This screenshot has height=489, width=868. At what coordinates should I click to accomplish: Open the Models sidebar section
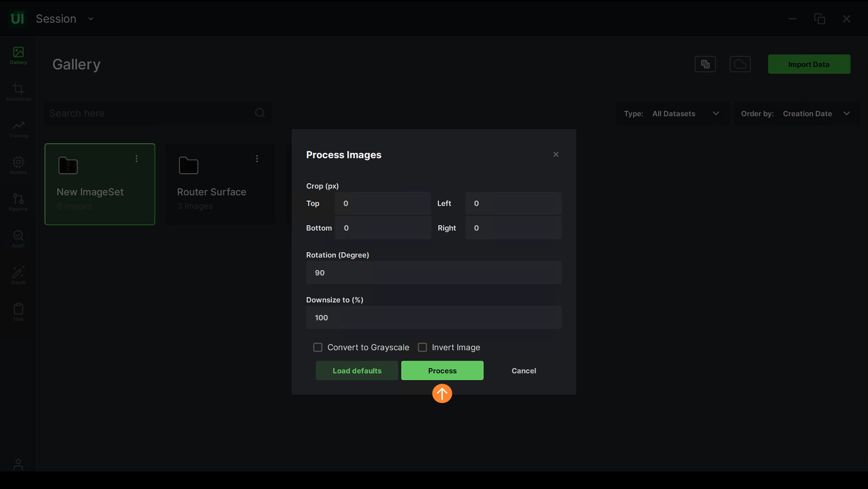coord(18,165)
